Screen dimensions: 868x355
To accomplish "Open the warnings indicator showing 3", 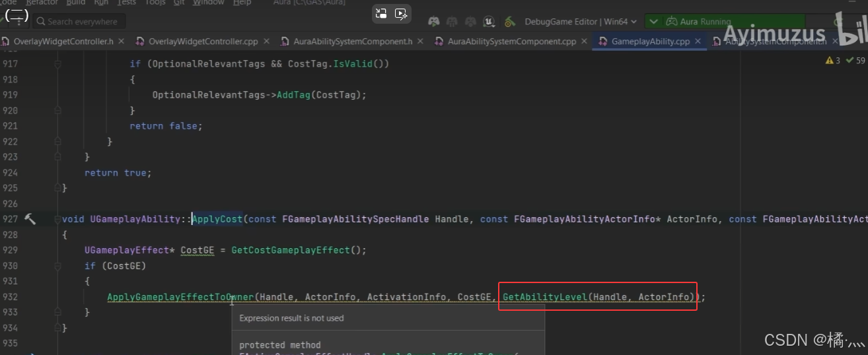I will coord(833,61).
